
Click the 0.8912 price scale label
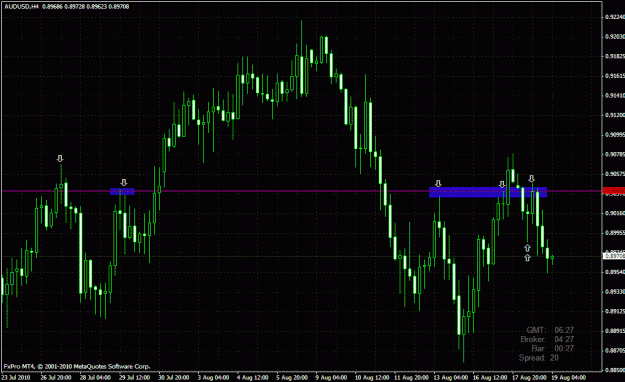click(x=614, y=311)
